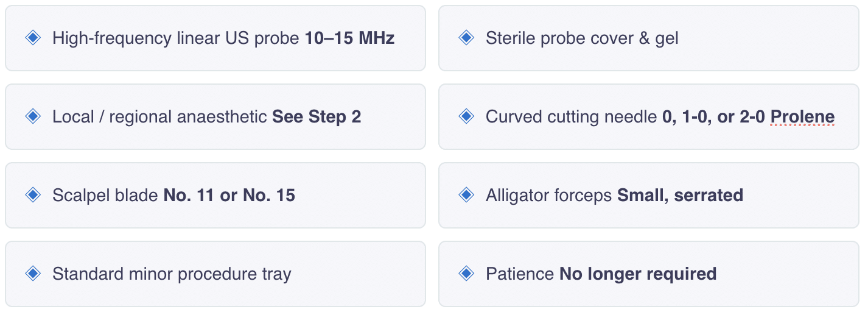Viewport: 868px width, 312px height.
Task: Click diamond icon beside Alligator forceps
Action: 466,195
